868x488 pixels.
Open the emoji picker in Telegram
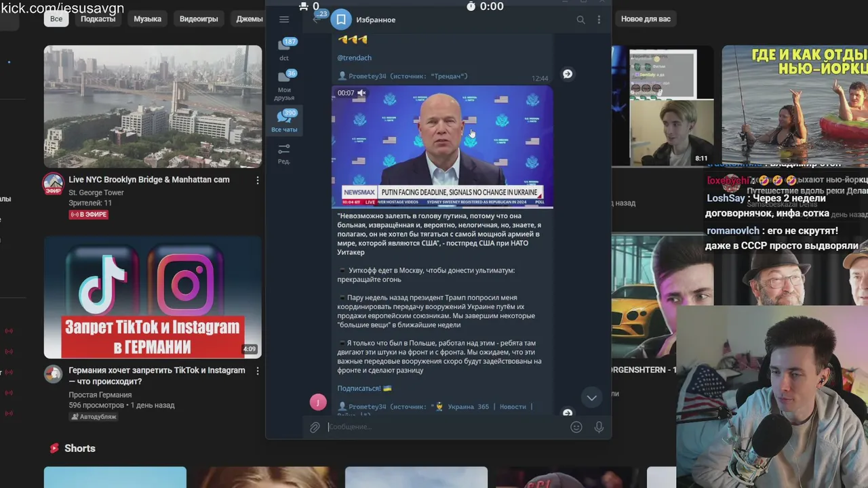pos(576,427)
